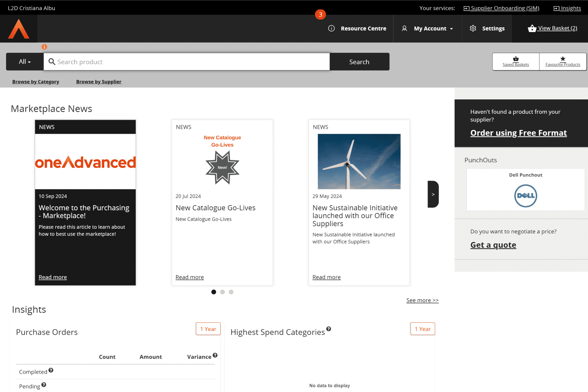
Task: Select the second carousel dot indicator
Action: (x=222, y=292)
